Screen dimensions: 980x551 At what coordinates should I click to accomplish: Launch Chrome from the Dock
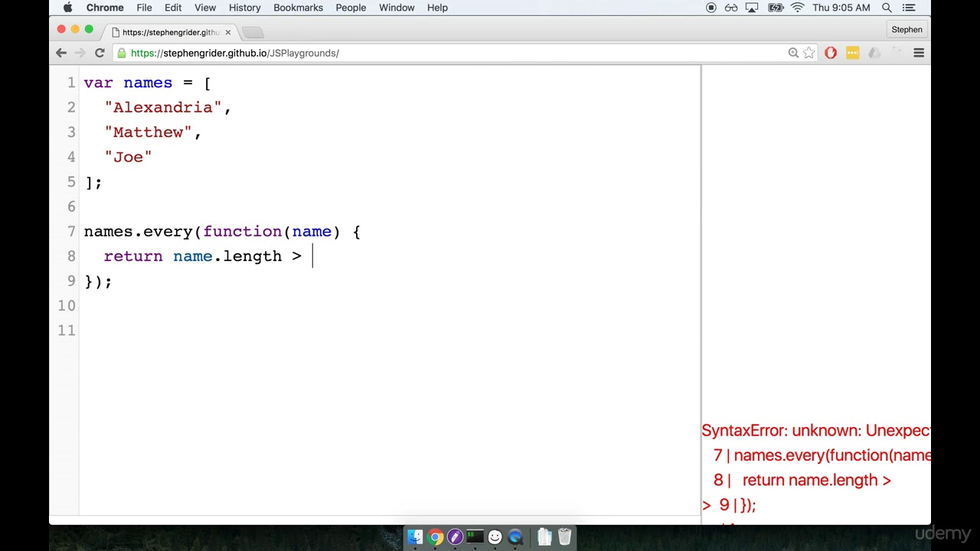pos(435,537)
